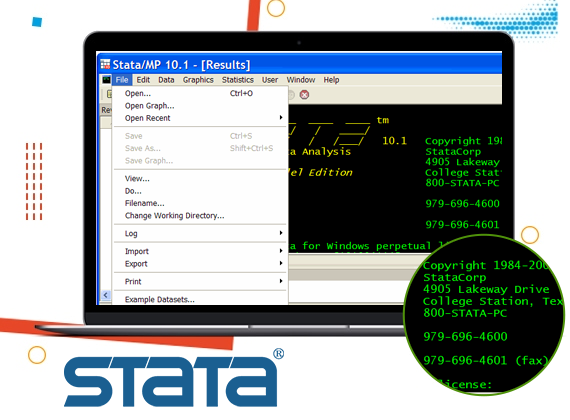Viewport: 570px width, 420px height.
Task: Expand the Import submenu arrow
Action: (x=281, y=251)
